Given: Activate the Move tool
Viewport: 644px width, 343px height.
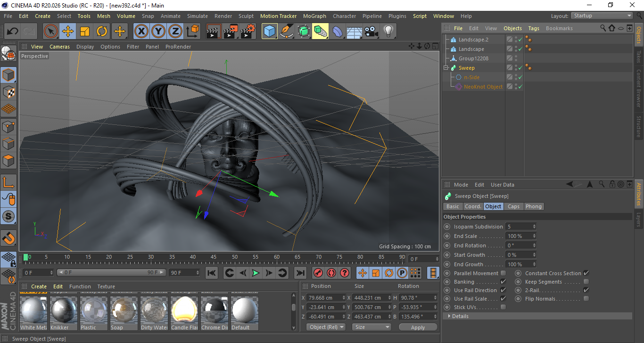Looking at the screenshot, I should 68,32.
